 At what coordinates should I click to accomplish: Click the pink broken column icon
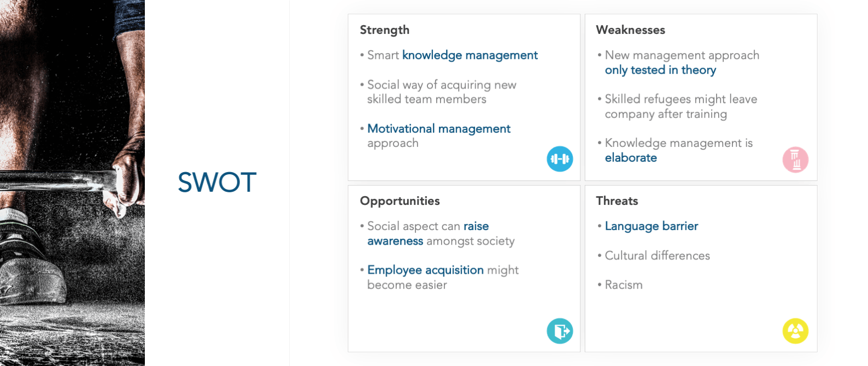click(795, 160)
